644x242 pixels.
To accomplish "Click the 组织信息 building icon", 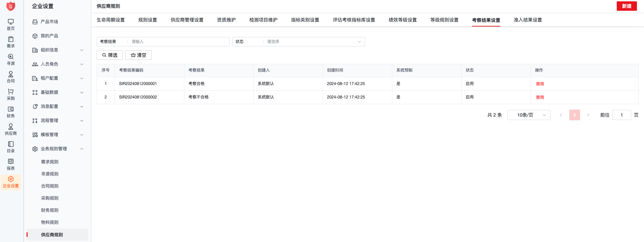I will coord(35,50).
